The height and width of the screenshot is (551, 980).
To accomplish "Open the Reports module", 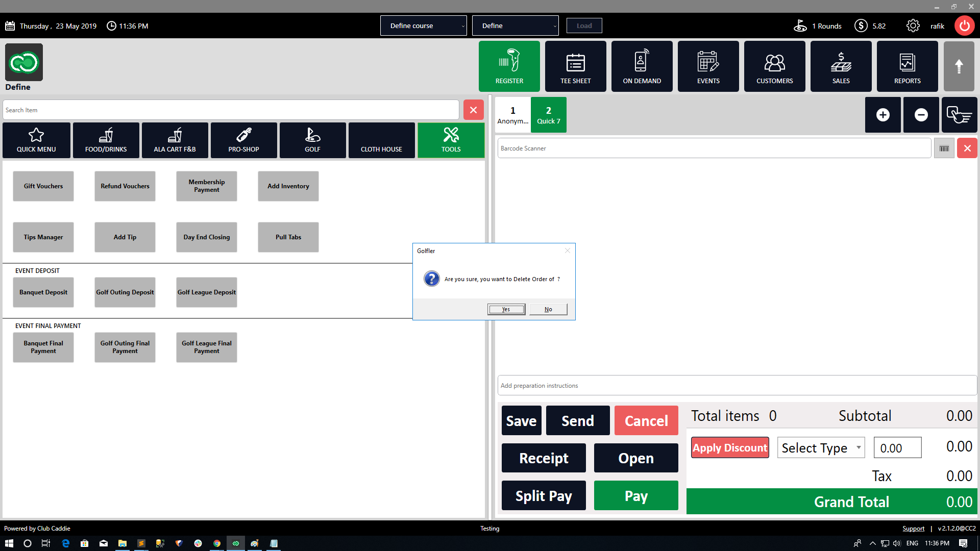I will click(x=907, y=66).
